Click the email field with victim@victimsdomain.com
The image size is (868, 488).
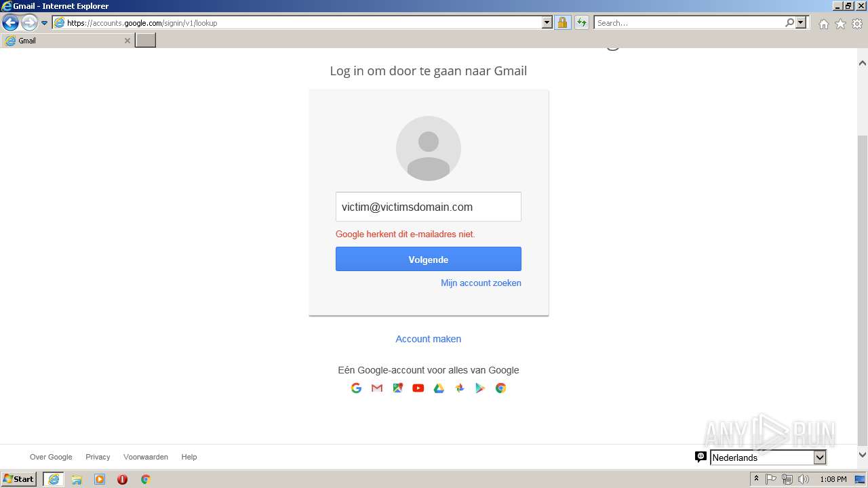pos(429,207)
